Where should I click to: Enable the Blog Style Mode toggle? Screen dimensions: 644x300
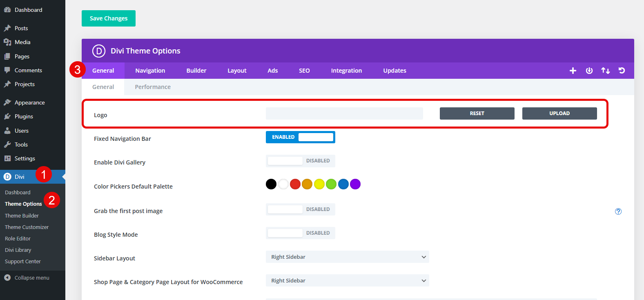301,233
